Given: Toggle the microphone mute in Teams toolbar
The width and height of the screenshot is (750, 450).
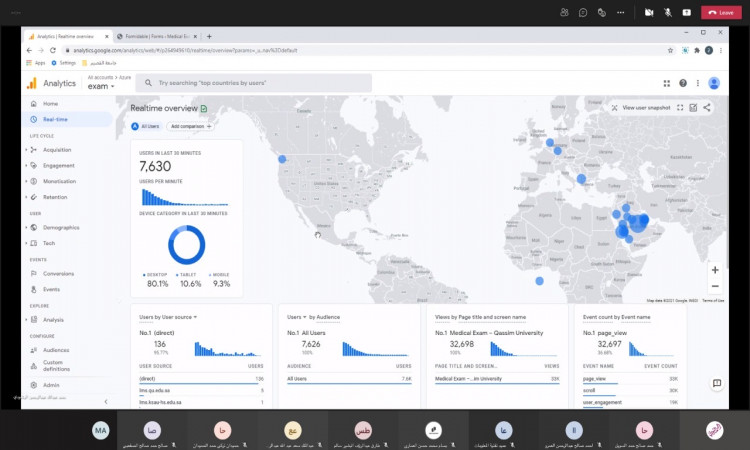Looking at the screenshot, I should tap(668, 12).
